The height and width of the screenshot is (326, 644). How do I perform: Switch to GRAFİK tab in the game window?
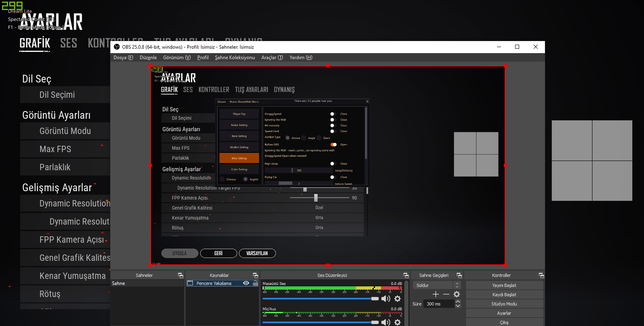[35, 43]
